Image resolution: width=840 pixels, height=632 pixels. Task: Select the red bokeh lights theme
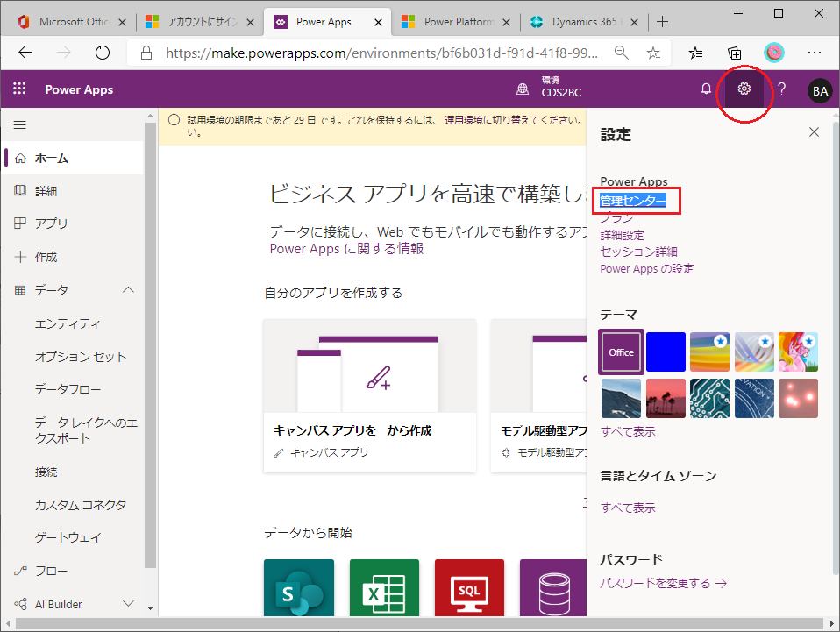798,399
